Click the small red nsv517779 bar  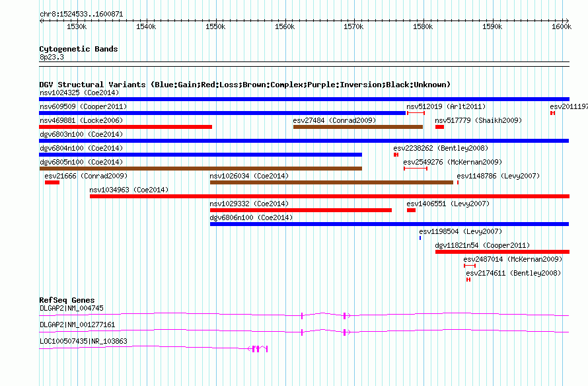point(439,127)
